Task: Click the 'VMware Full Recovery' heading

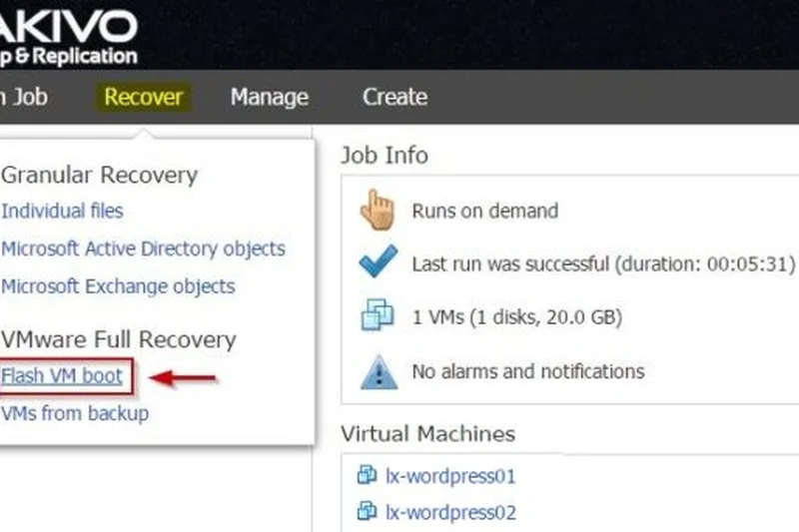Action: coord(119,339)
